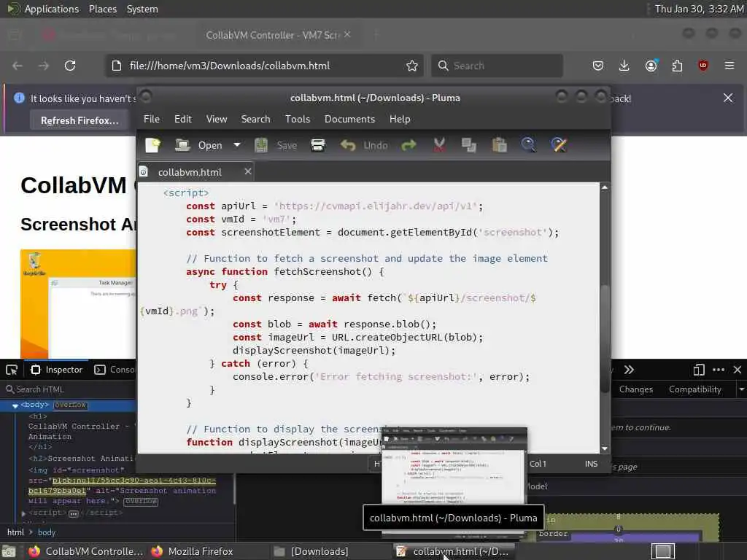
Task: Expand the Open recent files dropdown arrow
Action: tap(237, 145)
